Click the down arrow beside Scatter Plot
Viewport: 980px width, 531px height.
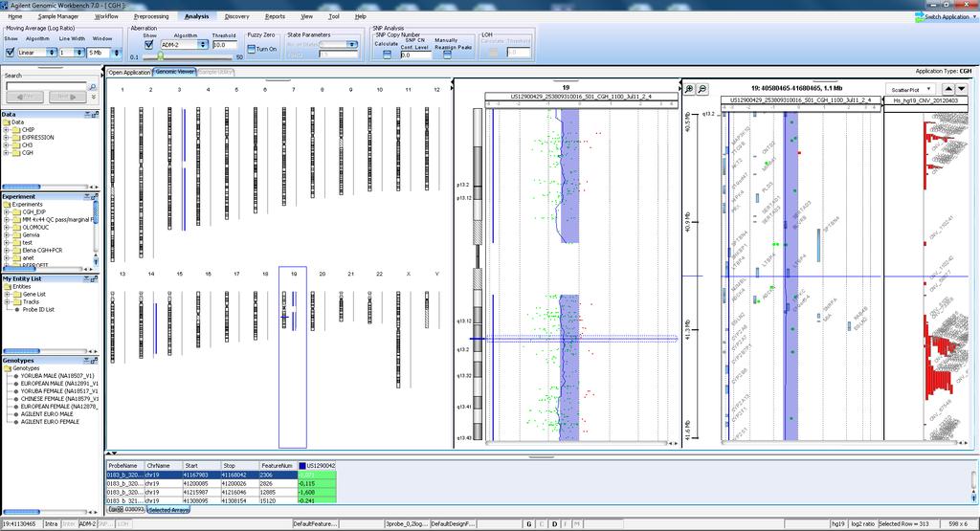[x=961, y=89]
